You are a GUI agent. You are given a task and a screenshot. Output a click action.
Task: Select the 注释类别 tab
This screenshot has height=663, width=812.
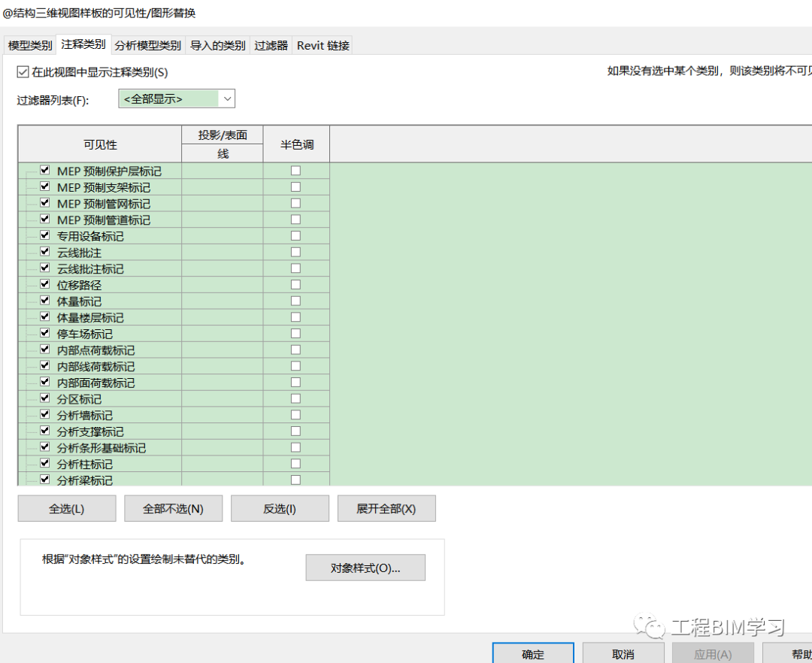[83, 44]
